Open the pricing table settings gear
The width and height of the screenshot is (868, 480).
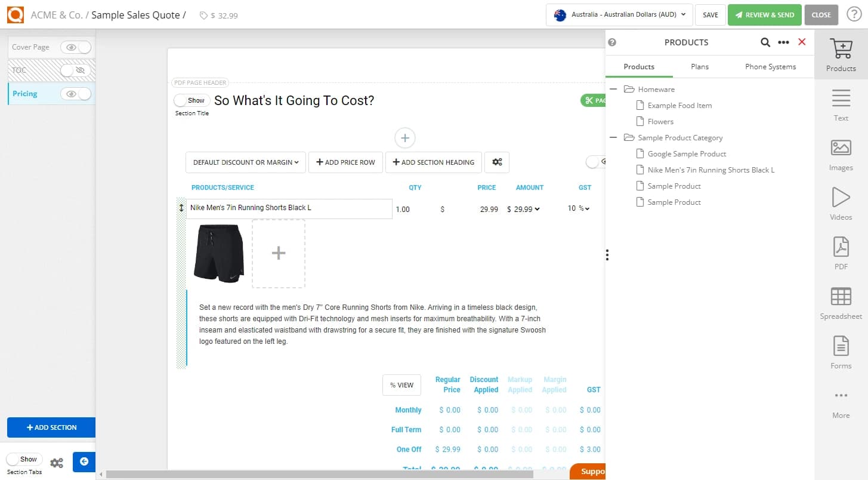(497, 162)
